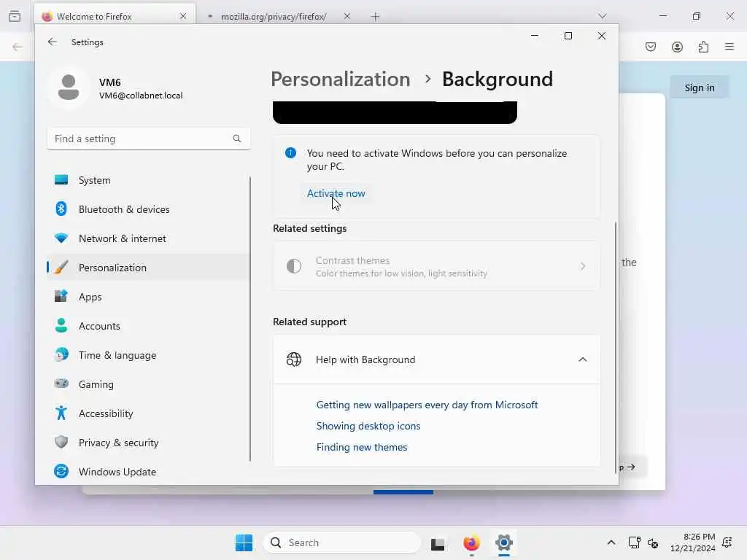The height and width of the screenshot is (560, 747).
Task: Open Getting new wallpapers every day link
Action: click(x=427, y=405)
